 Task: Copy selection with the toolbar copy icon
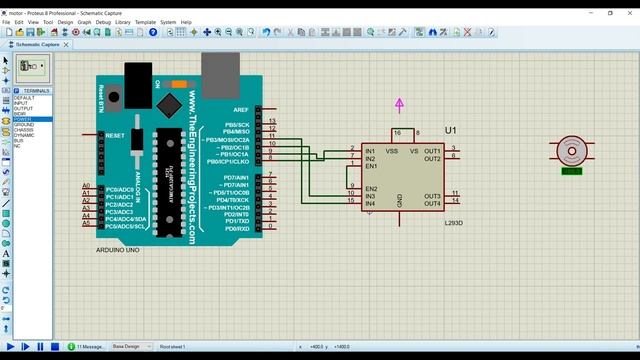coord(301,32)
